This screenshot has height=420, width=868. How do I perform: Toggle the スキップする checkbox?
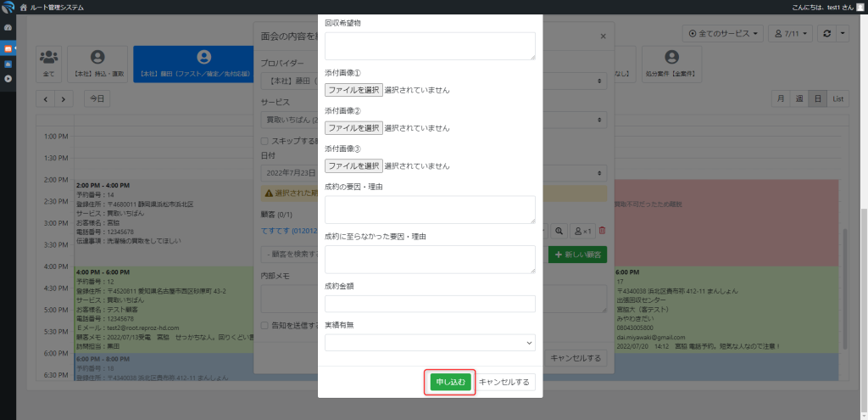(x=264, y=141)
